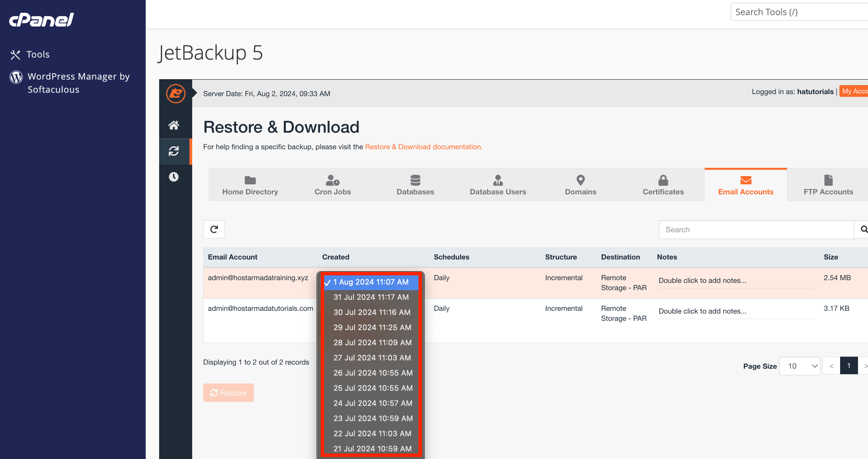Switch to the Home Directory tab

(x=250, y=185)
